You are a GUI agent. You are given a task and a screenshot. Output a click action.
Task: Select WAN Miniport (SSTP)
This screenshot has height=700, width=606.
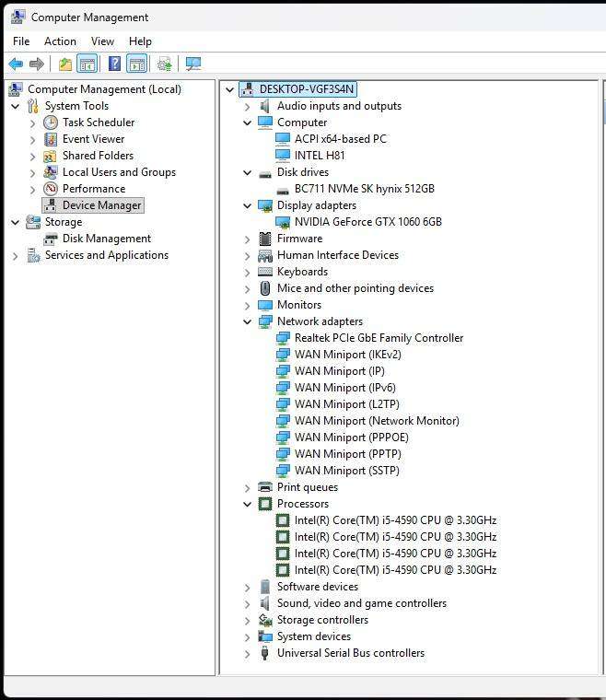346,471
